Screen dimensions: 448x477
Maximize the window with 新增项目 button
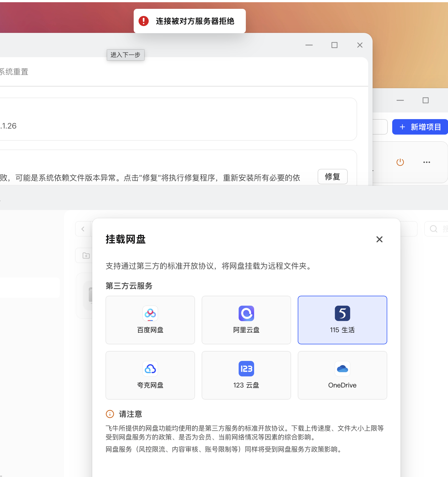point(426,100)
